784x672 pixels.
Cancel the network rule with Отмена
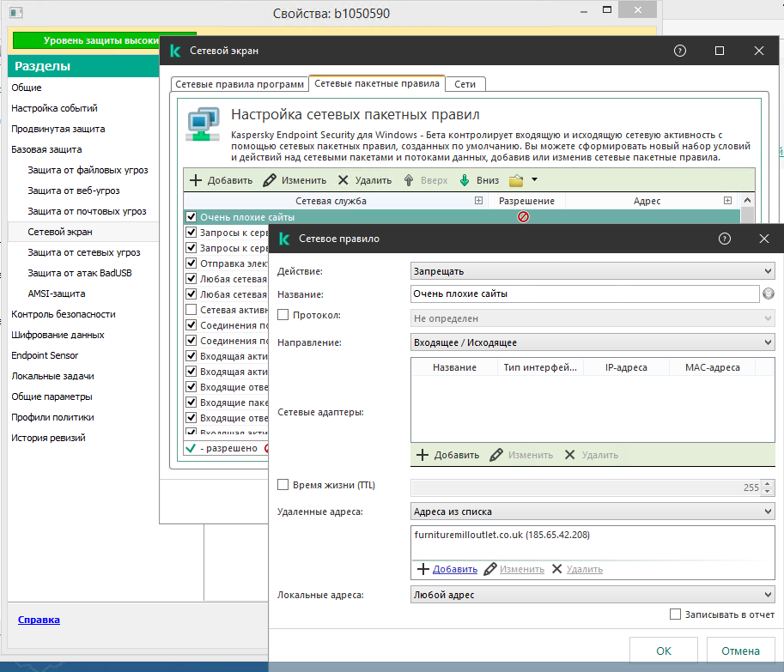coord(740,651)
